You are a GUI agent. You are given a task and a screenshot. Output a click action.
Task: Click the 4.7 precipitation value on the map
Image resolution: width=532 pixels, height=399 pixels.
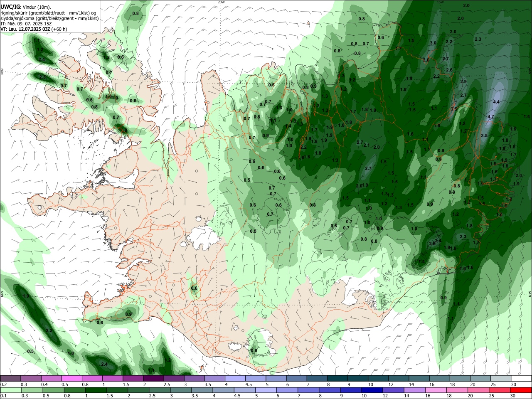pos(490,117)
